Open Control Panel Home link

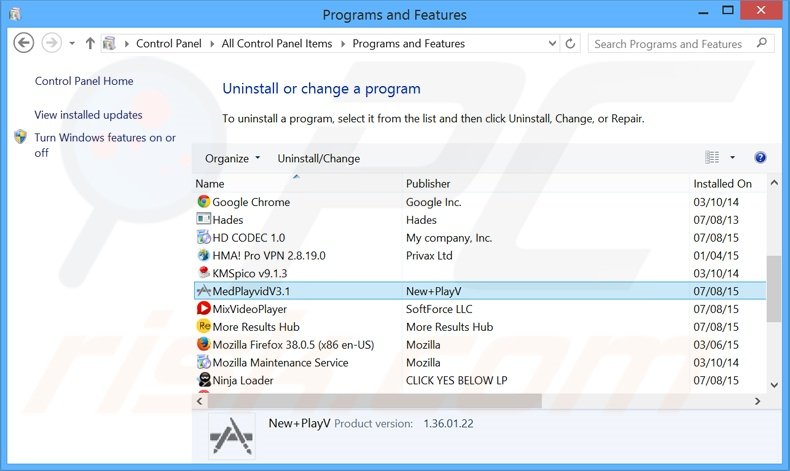coord(84,81)
